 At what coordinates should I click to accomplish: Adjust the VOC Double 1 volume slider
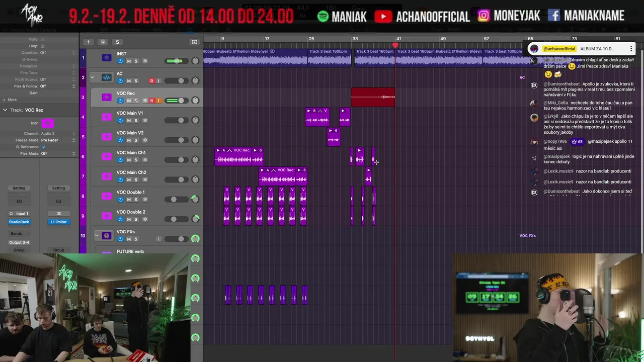177,199
